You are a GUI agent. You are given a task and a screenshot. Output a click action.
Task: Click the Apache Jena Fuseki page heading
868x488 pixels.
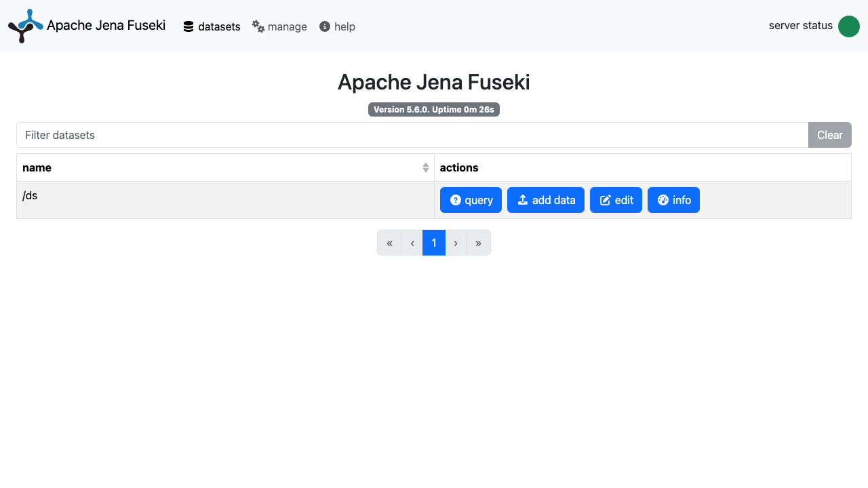pos(434,82)
